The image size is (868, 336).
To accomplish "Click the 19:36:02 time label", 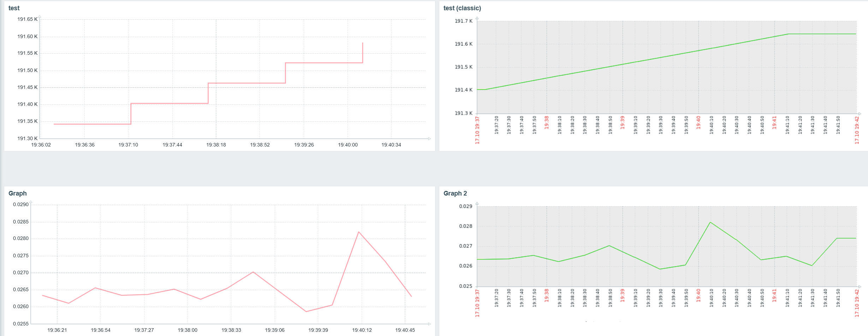I will pyautogui.click(x=41, y=145).
